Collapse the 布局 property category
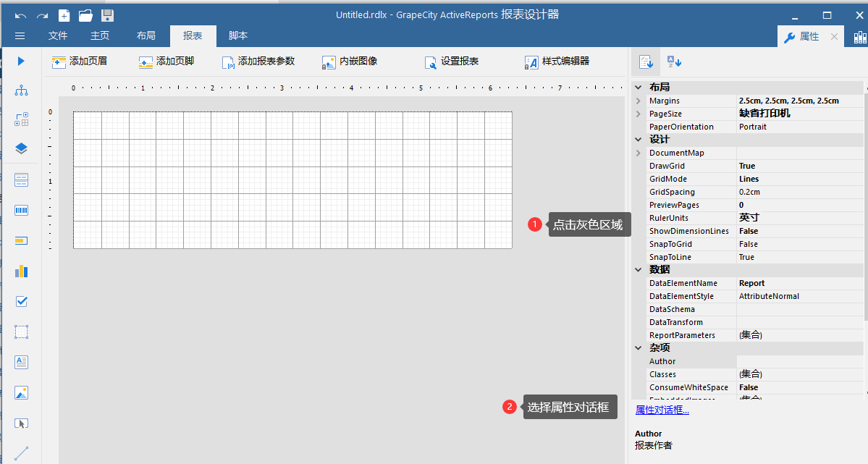 click(x=639, y=87)
